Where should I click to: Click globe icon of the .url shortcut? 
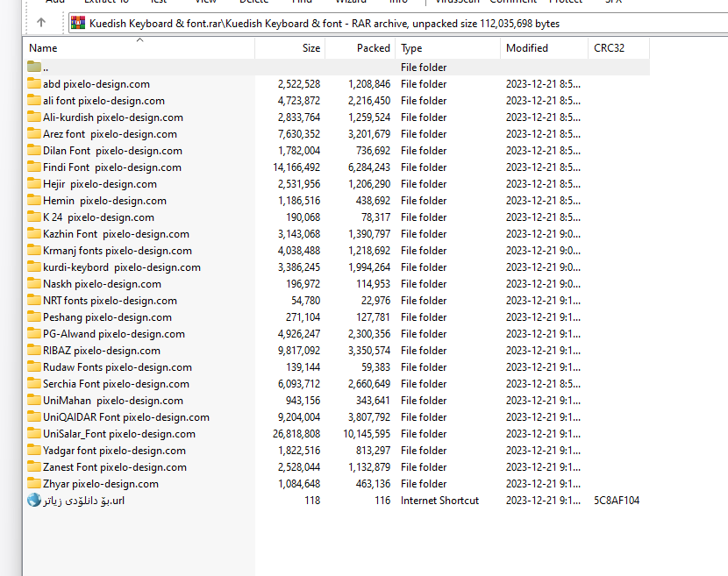click(34, 500)
